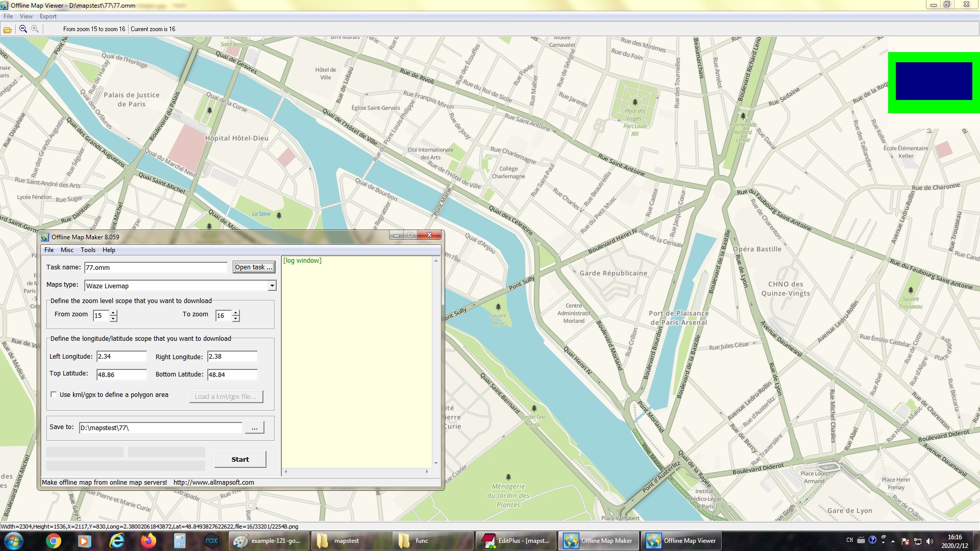
Task: Expand the Maps type dropdown
Action: (272, 286)
